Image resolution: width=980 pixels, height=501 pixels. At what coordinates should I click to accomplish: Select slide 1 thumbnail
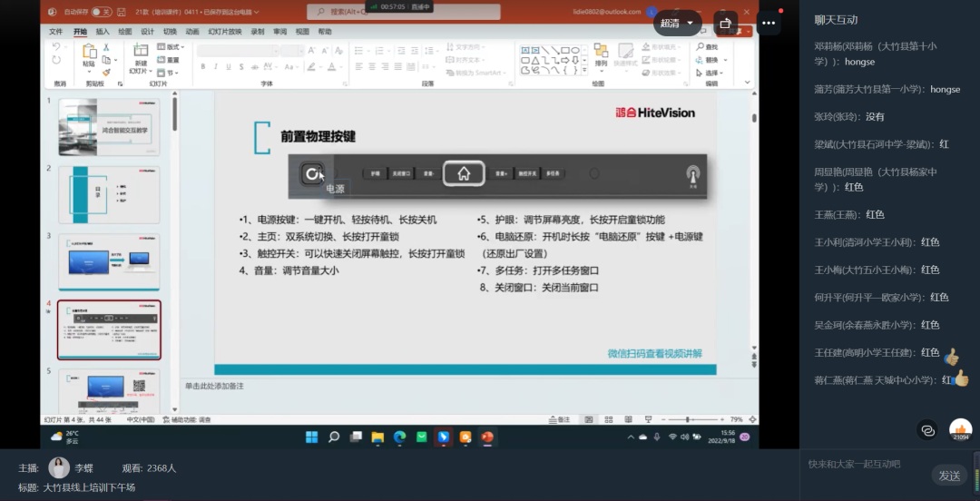pyautogui.click(x=109, y=127)
